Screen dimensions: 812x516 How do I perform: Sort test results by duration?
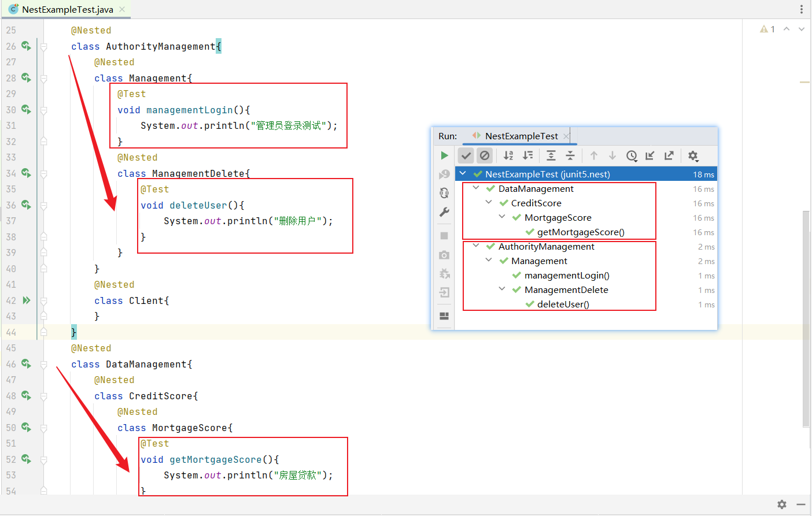tap(528, 155)
